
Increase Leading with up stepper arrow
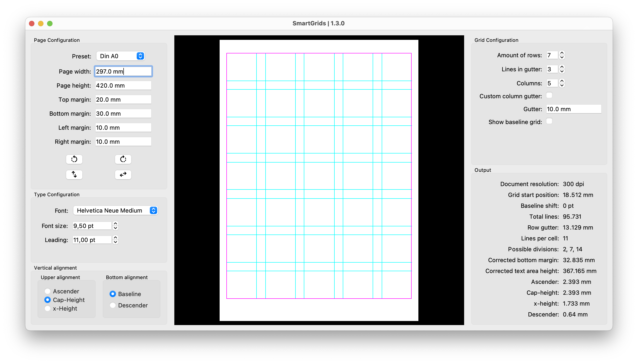tap(115, 237)
